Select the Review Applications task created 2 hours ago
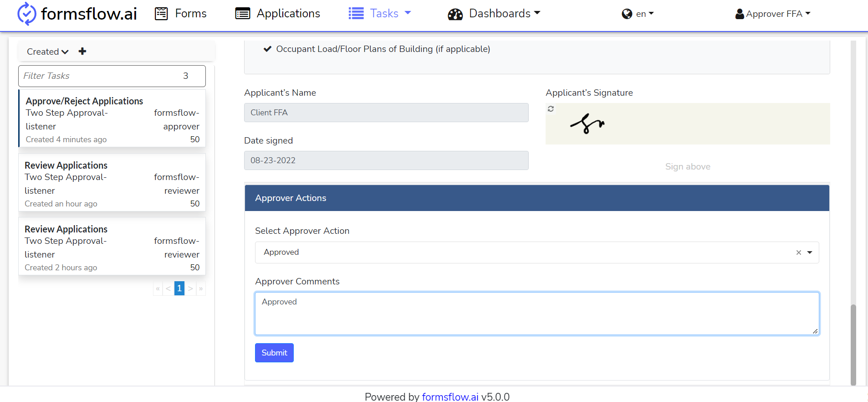Screen dimensions: 868x402 pos(112,246)
